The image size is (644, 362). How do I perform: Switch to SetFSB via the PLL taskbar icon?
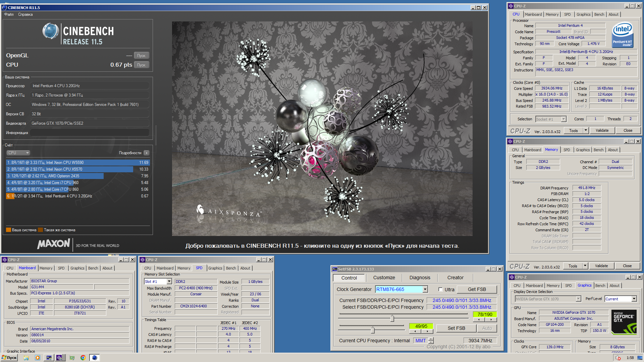tap(49, 358)
